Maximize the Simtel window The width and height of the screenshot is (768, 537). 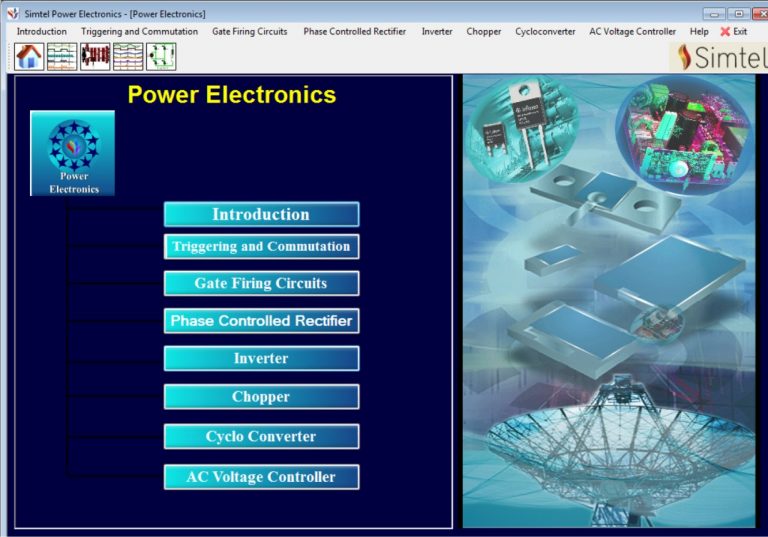click(x=739, y=14)
